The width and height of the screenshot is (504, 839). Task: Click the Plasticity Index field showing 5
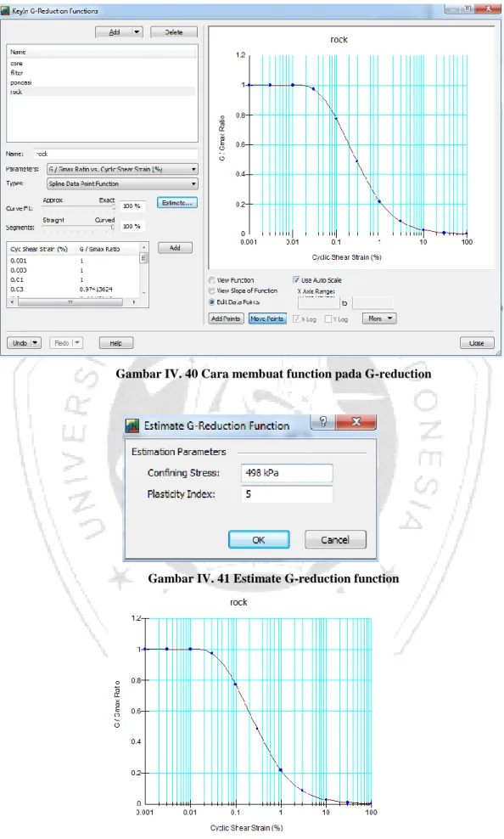pyautogui.click(x=287, y=494)
